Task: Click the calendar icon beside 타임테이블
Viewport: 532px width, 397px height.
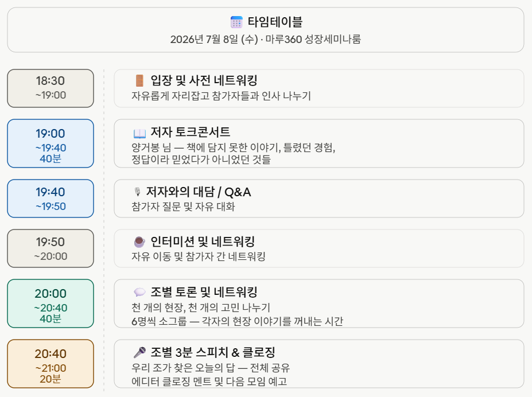Action: click(x=236, y=22)
